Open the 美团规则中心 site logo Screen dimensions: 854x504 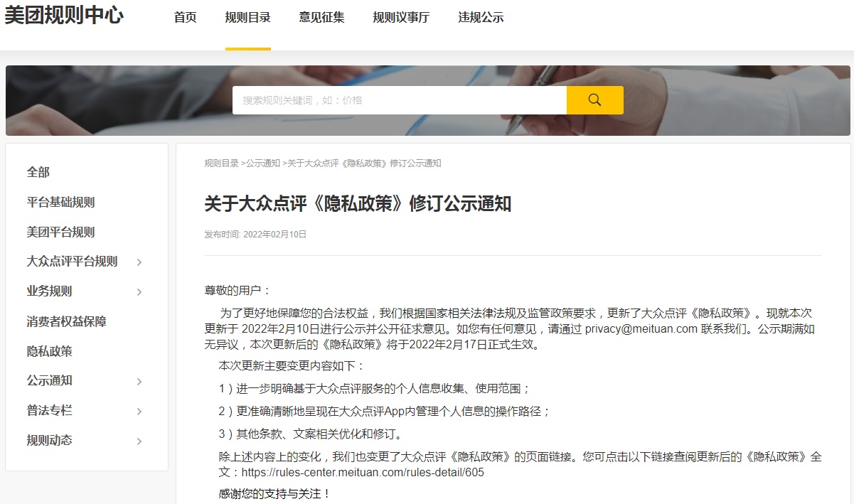click(64, 16)
